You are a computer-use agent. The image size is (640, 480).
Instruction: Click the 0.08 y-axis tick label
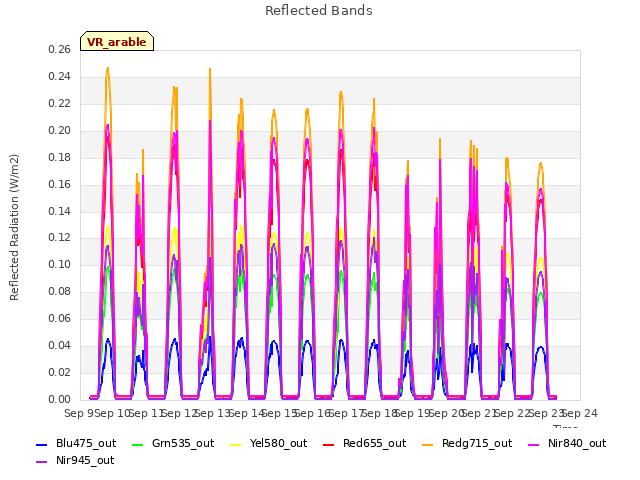coord(59,291)
